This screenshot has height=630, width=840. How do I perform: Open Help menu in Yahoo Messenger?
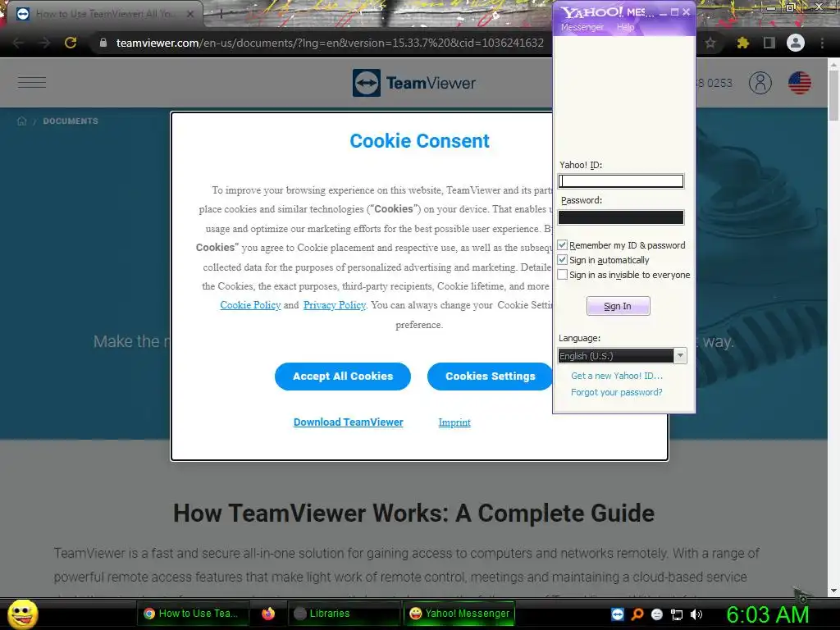[625, 27]
